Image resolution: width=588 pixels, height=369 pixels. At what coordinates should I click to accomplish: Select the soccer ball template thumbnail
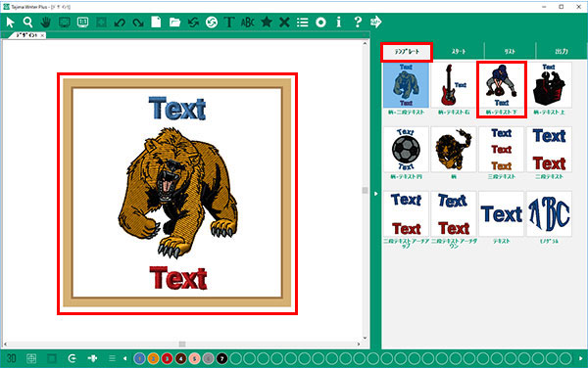click(406, 149)
